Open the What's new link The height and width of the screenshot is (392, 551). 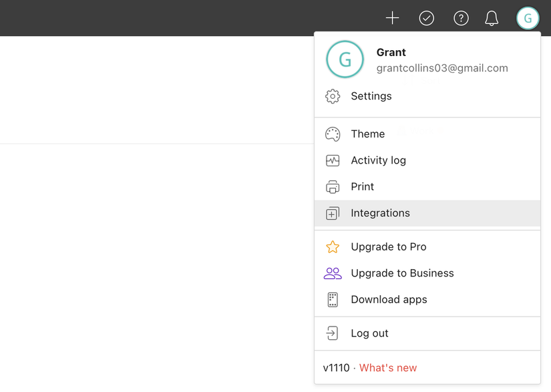tap(388, 367)
